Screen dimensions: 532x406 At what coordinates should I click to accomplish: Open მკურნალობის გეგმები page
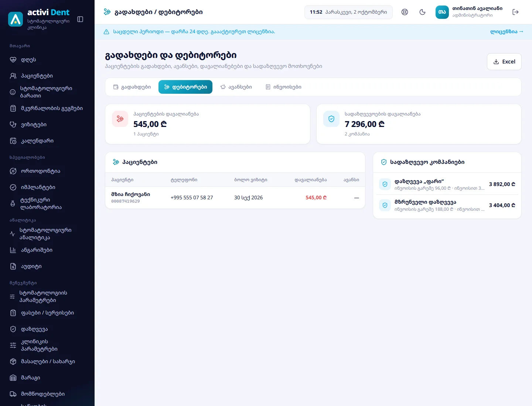47,108
